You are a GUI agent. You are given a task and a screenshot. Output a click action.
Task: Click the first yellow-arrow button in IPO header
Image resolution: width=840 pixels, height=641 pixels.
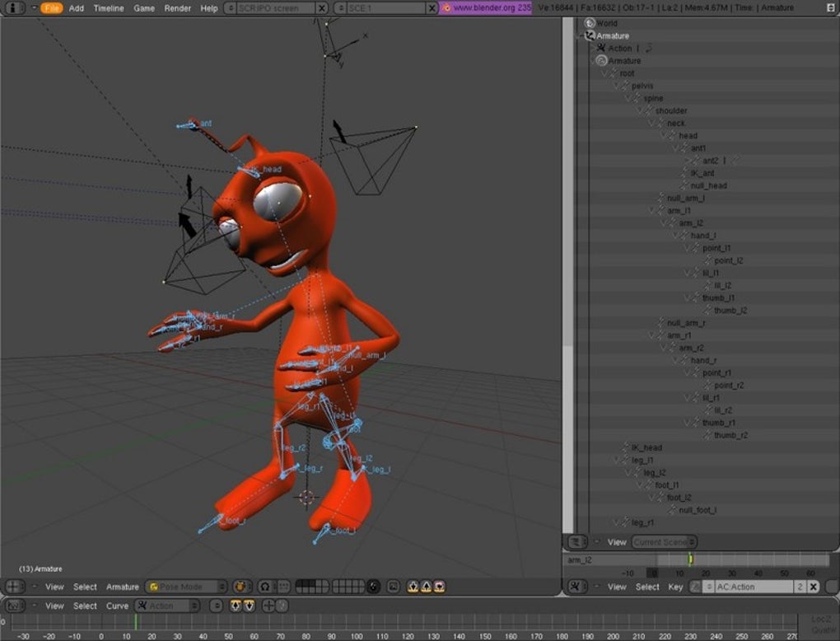(235, 606)
